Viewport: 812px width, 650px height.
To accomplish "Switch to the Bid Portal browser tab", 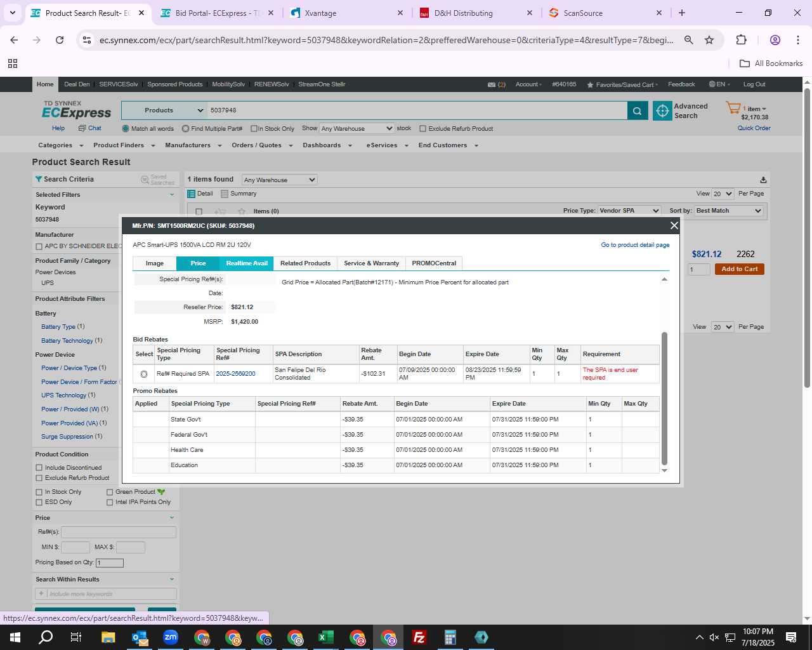I will click(x=216, y=13).
